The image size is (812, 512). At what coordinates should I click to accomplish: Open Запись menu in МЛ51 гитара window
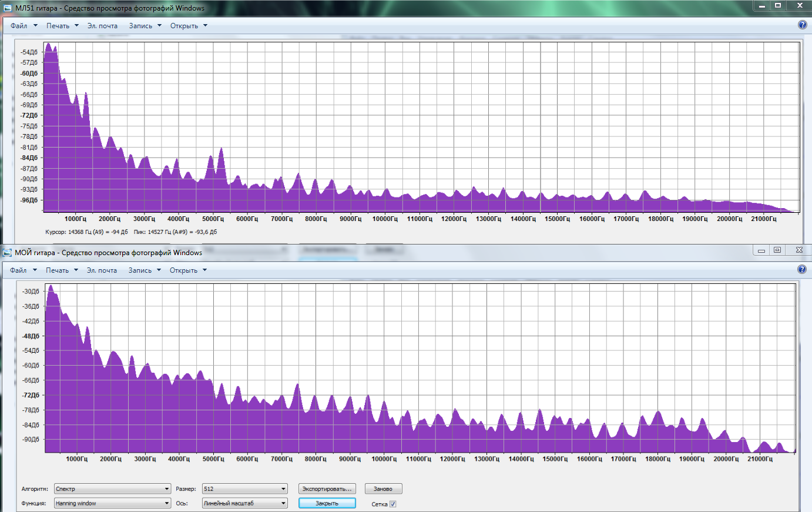pyautogui.click(x=145, y=26)
